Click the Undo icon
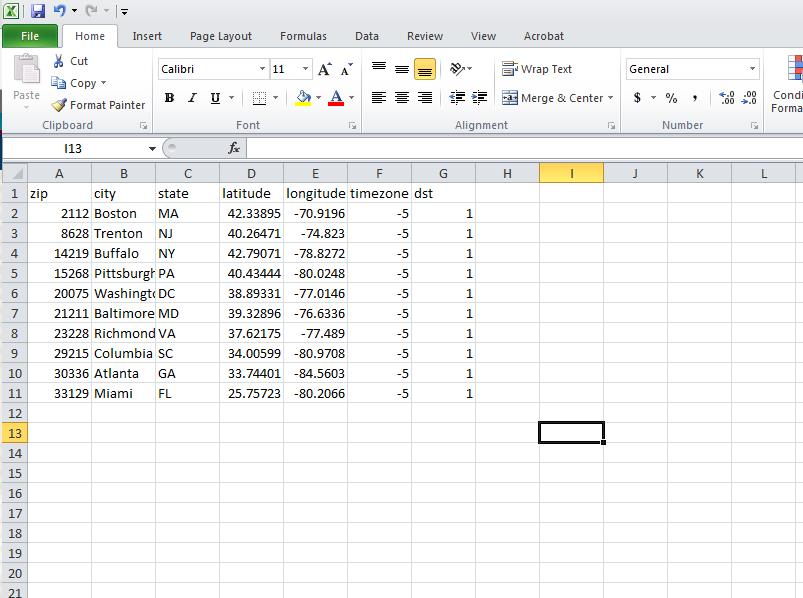 [60, 9]
